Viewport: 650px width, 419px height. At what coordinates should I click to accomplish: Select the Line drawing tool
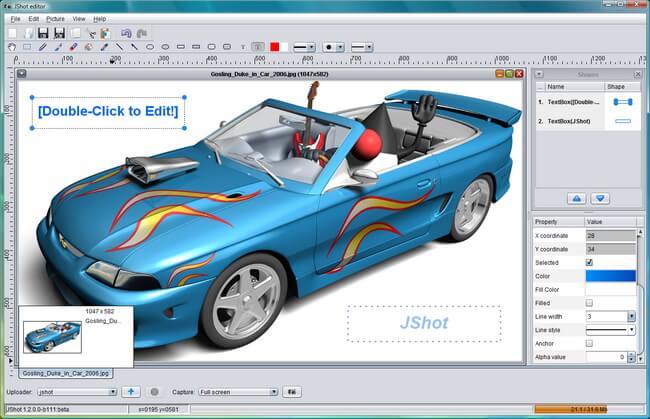(119, 47)
